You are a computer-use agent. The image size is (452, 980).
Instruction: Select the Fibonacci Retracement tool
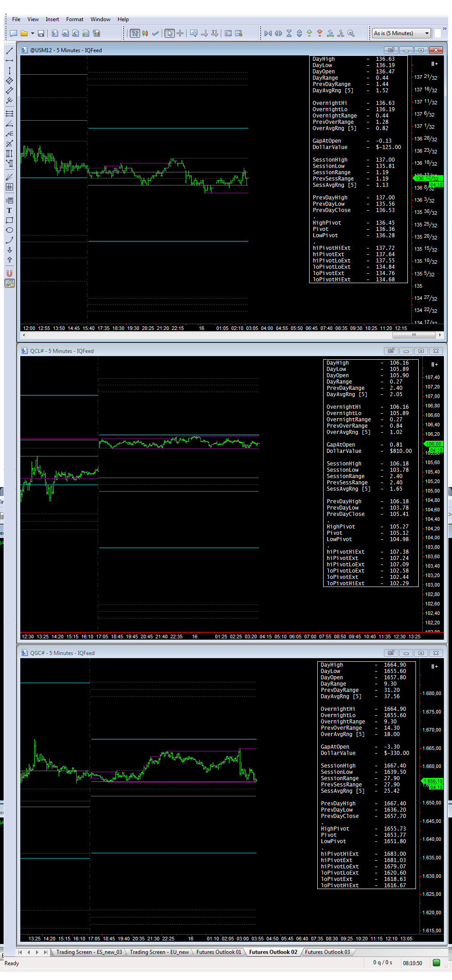click(9, 113)
